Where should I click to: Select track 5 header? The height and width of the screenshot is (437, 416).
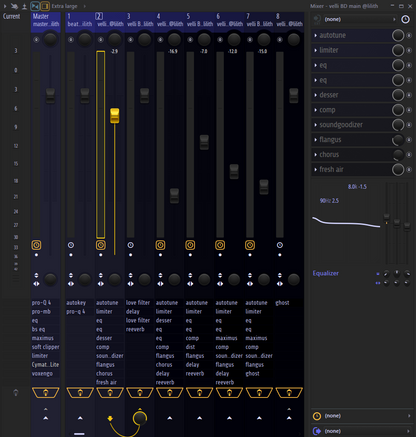pyautogui.click(x=199, y=20)
